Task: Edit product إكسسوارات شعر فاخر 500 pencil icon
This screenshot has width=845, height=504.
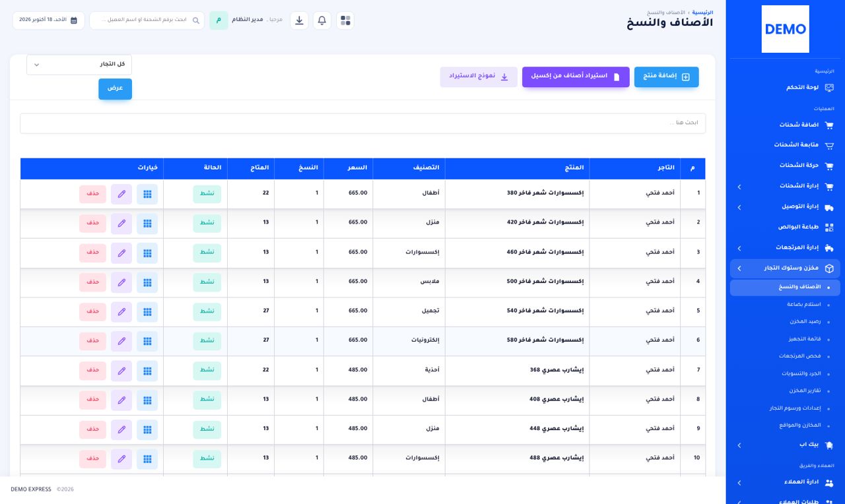Action: [x=121, y=282]
